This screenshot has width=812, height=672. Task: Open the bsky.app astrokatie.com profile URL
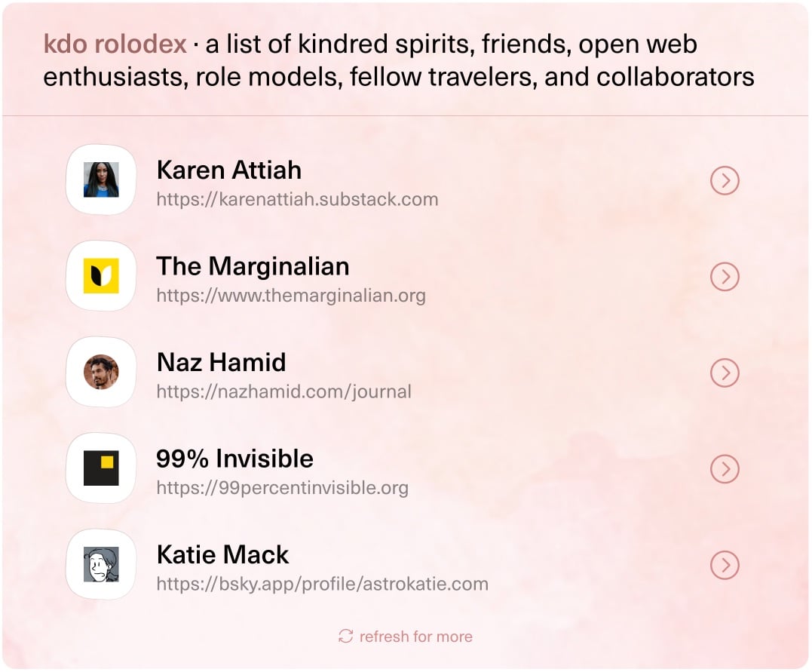coord(322,584)
